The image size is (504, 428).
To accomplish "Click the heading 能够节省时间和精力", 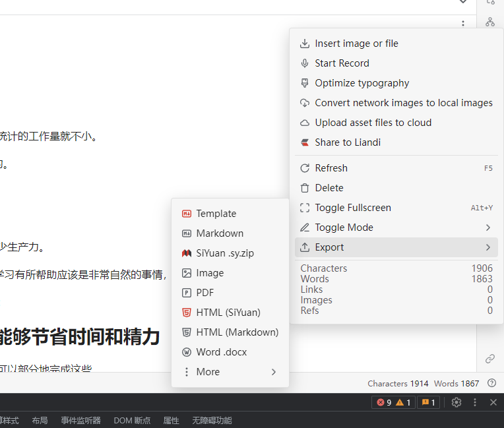I will 80,337.
